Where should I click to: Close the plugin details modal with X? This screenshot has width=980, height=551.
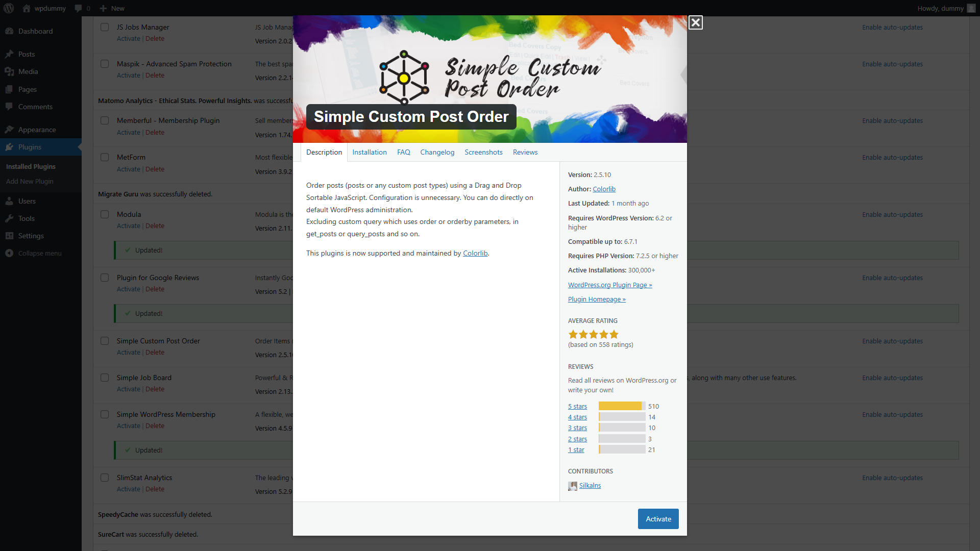tap(695, 22)
